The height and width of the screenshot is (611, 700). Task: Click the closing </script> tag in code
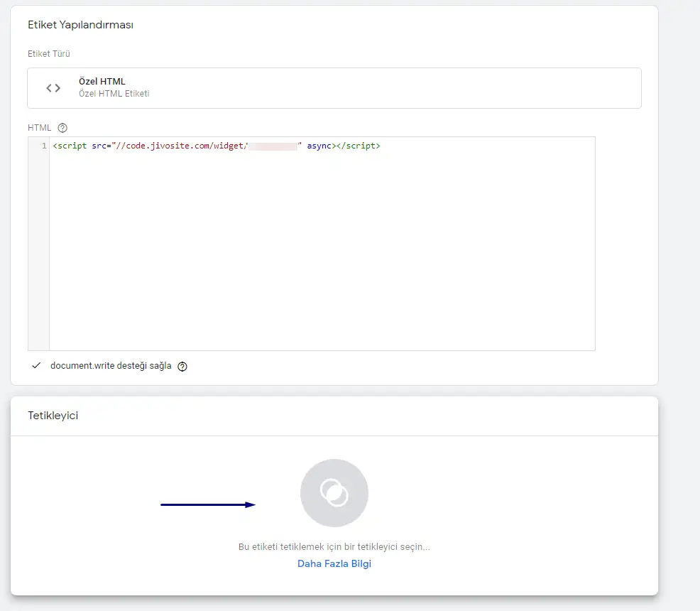pos(359,146)
